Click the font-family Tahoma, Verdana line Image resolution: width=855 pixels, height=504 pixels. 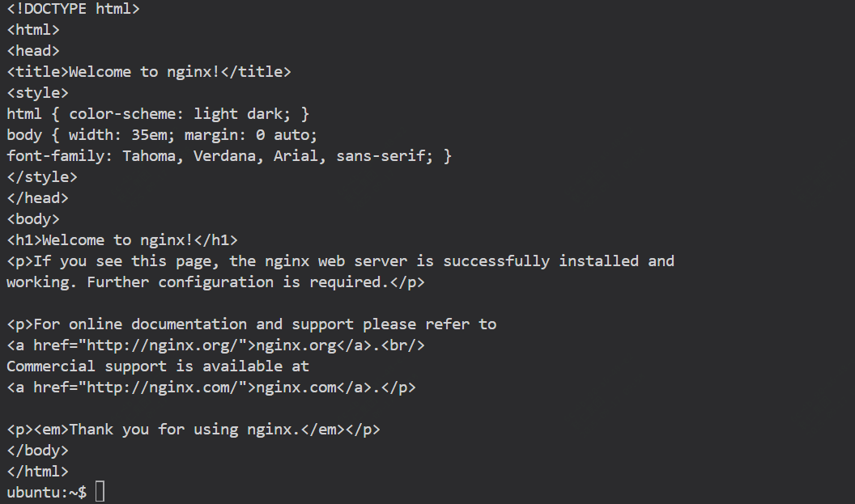click(229, 156)
